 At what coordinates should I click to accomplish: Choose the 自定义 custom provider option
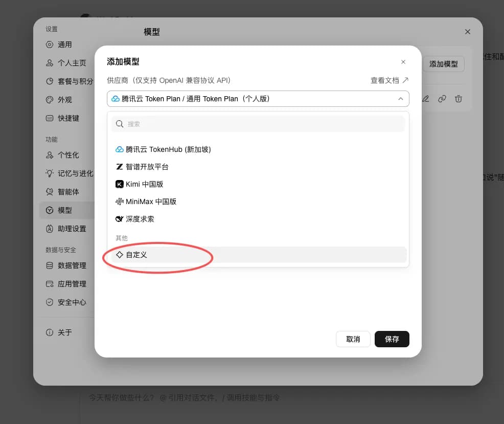(258, 255)
